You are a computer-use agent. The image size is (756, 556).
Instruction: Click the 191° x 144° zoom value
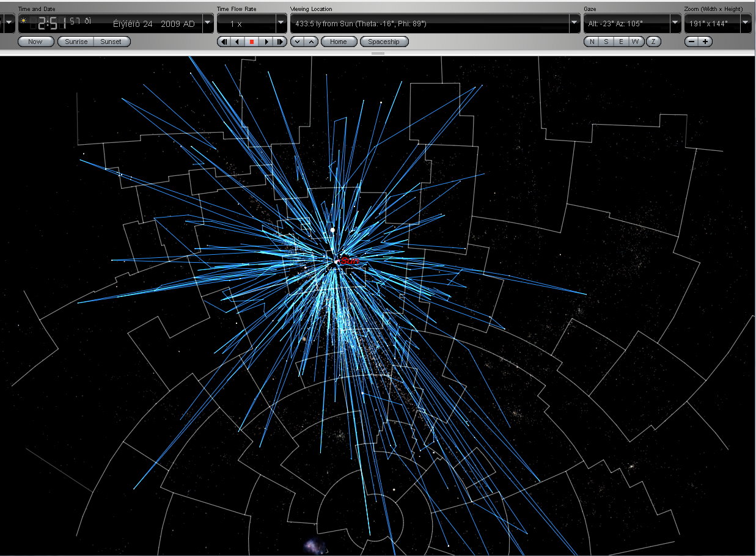click(x=708, y=24)
